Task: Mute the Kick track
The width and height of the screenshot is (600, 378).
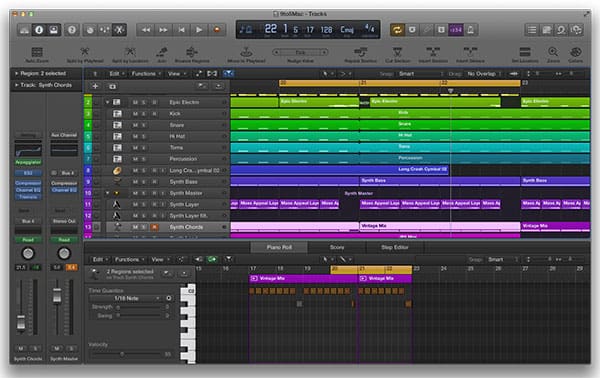Action: point(135,114)
